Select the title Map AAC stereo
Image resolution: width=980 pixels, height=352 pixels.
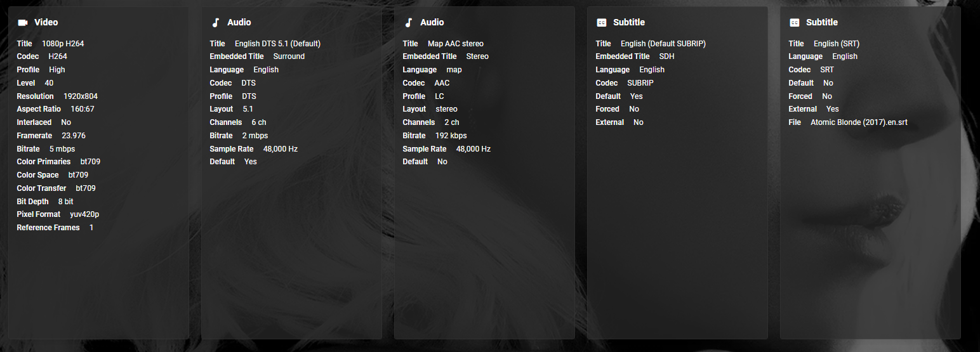pos(456,44)
